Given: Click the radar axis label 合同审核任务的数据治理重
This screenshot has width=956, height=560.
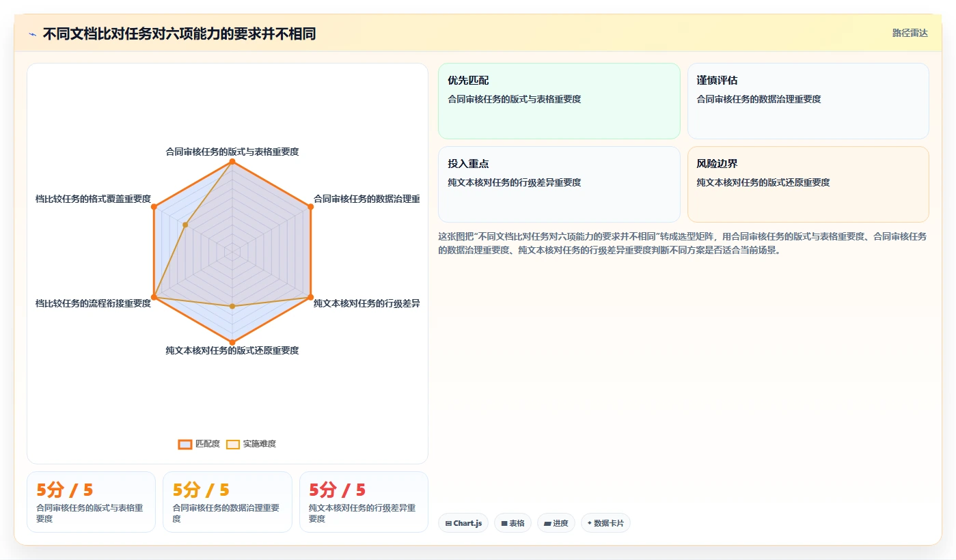Looking at the screenshot, I should [366, 199].
